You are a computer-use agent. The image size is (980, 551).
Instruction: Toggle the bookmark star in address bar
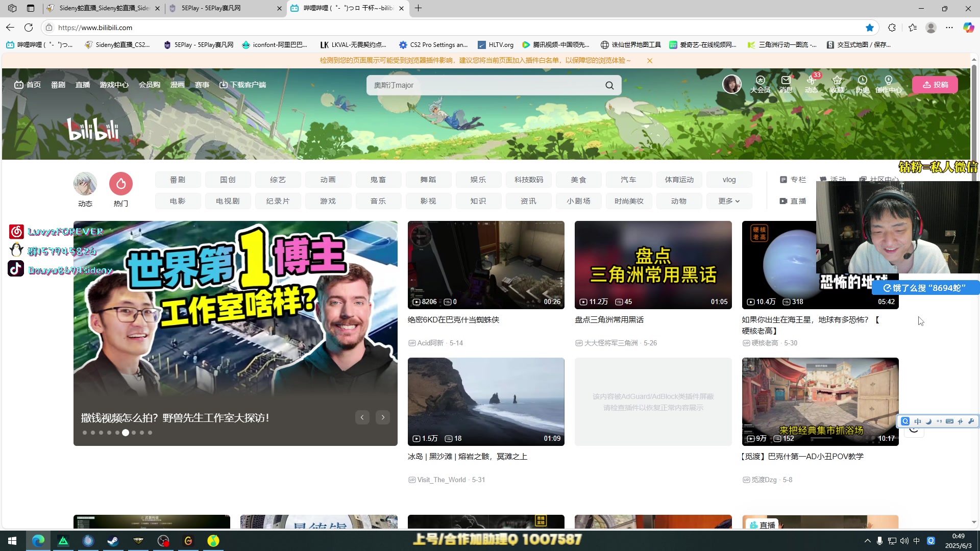[x=870, y=28]
